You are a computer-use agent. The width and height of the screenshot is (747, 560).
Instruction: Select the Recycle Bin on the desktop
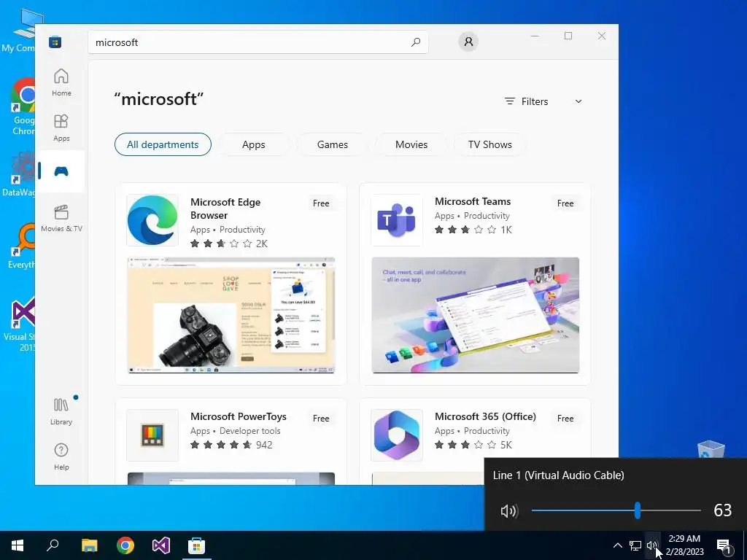pos(711,450)
